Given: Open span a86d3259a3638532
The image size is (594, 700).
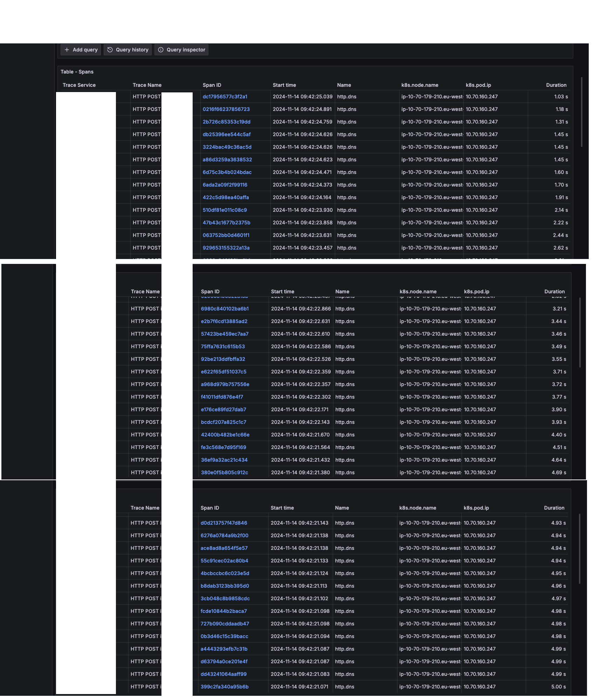Looking at the screenshot, I should (227, 160).
